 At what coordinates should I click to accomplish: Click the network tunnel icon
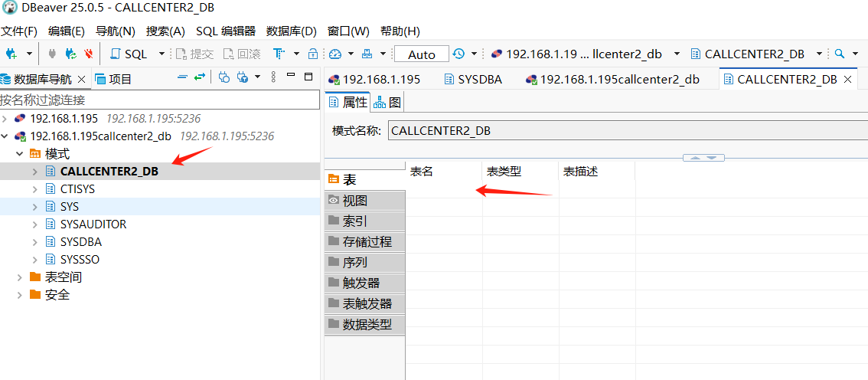pyautogui.click(x=367, y=54)
